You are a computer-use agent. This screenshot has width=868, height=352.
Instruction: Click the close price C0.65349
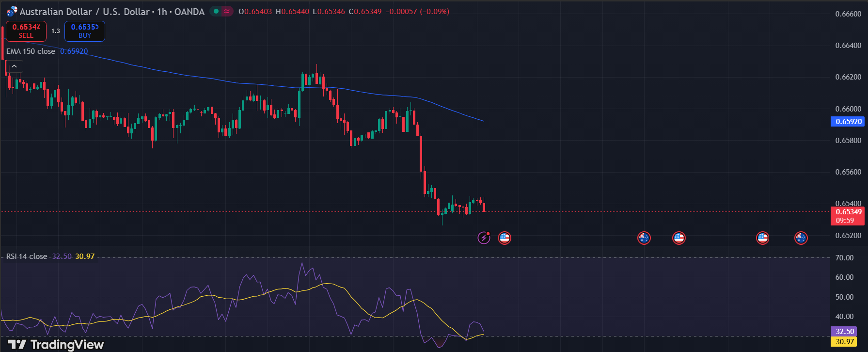(x=365, y=12)
